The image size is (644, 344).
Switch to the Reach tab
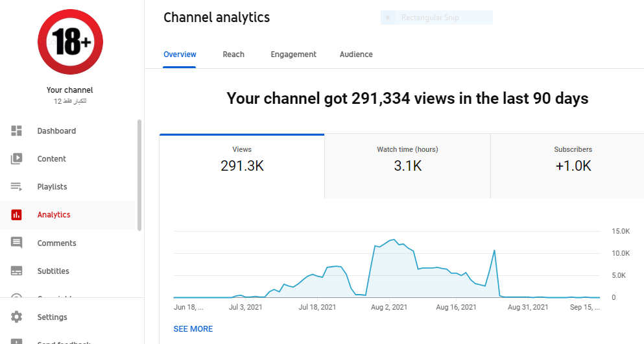coord(233,55)
